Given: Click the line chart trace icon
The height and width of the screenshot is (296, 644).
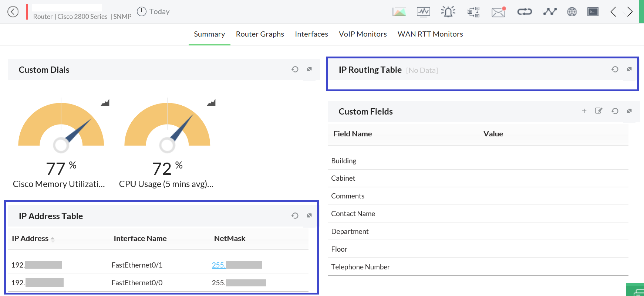Looking at the screenshot, I should [x=550, y=12].
